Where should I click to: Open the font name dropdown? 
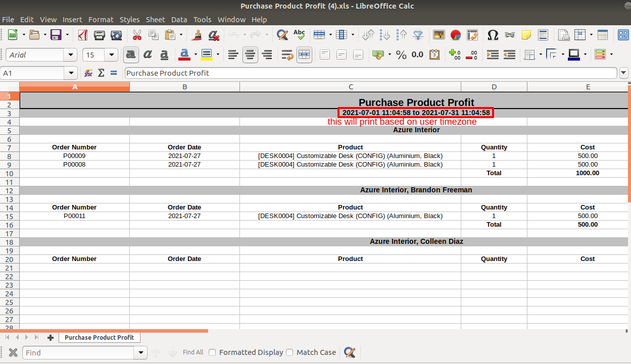(70, 55)
